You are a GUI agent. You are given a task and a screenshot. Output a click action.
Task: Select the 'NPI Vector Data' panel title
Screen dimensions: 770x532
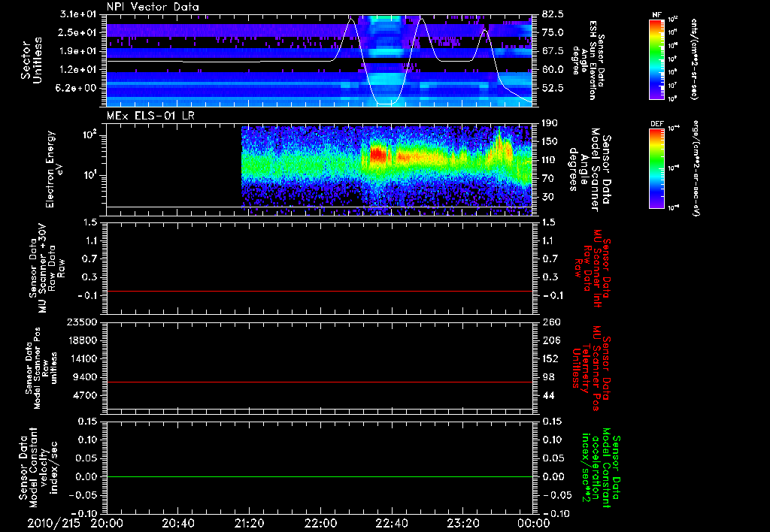point(153,7)
